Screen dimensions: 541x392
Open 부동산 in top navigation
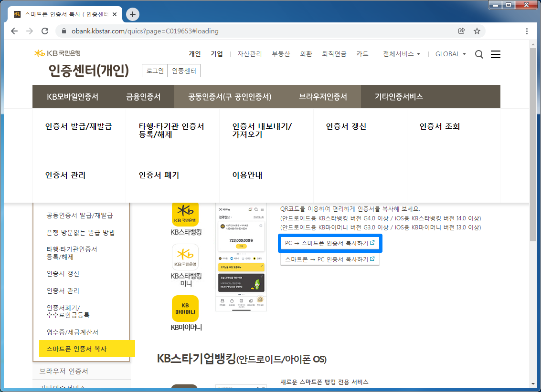(281, 54)
